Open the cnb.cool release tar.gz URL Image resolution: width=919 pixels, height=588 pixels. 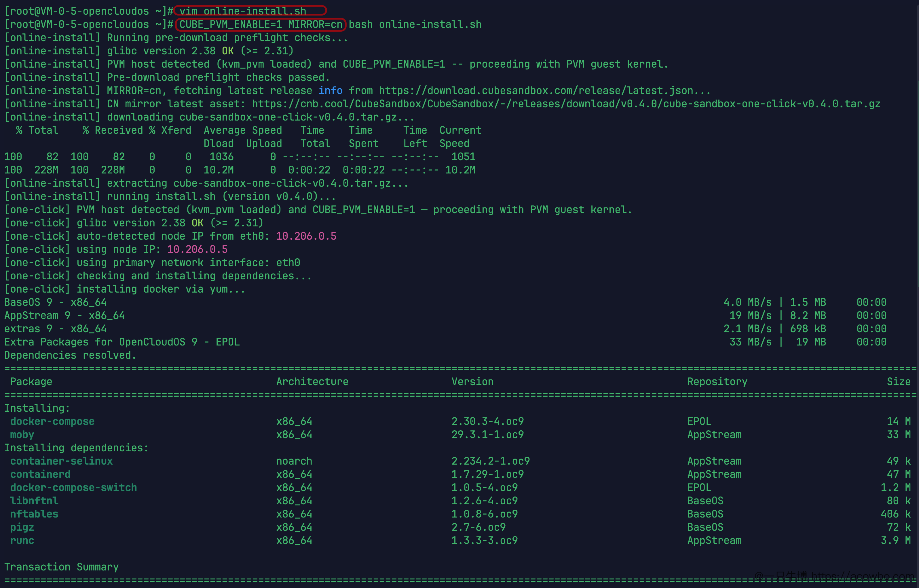point(566,104)
